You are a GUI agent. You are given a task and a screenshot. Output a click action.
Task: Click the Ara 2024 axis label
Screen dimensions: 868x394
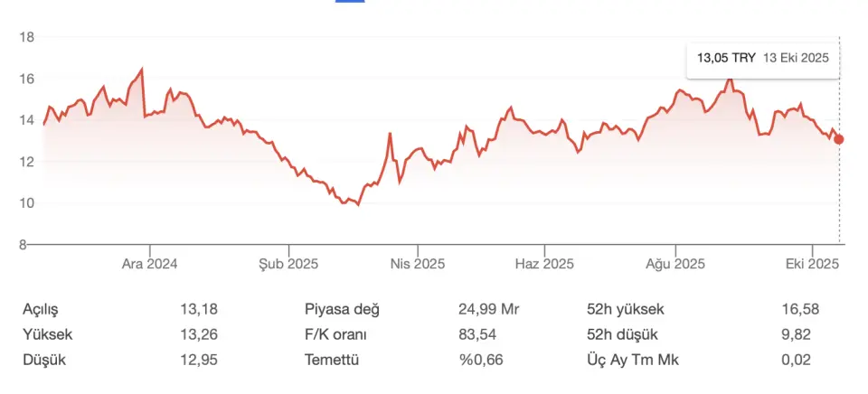149,264
